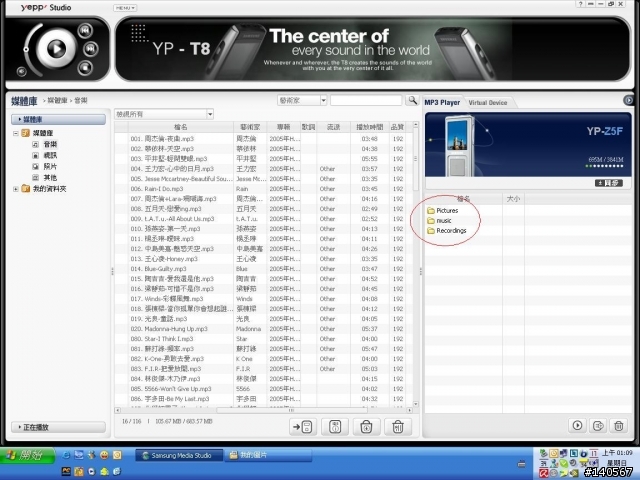Image resolution: width=640 pixels, height=480 pixels.
Task: Sort device files by 大小 column
Action: pyautogui.click(x=513, y=199)
